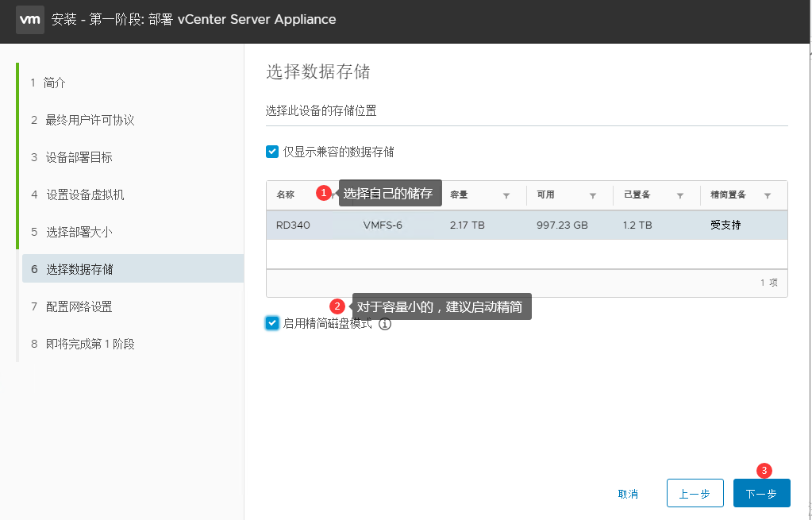Toggle 仅显示兼容的数据存储 checkbox

[x=272, y=152]
